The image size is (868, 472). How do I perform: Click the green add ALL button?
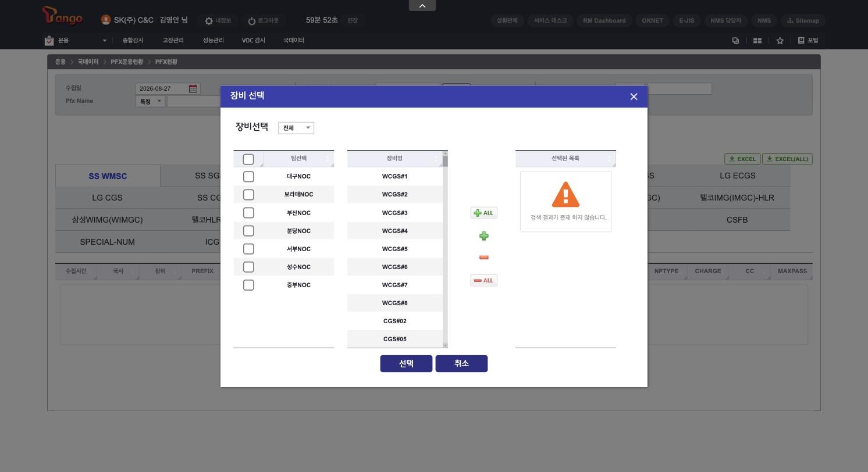click(483, 213)
